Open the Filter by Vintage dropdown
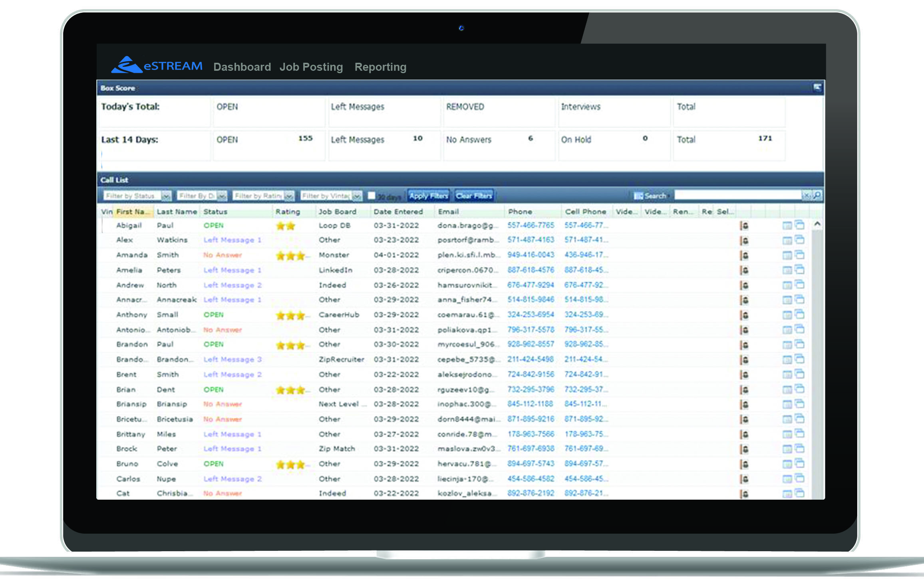924x588 pixels. coord(357,196)
